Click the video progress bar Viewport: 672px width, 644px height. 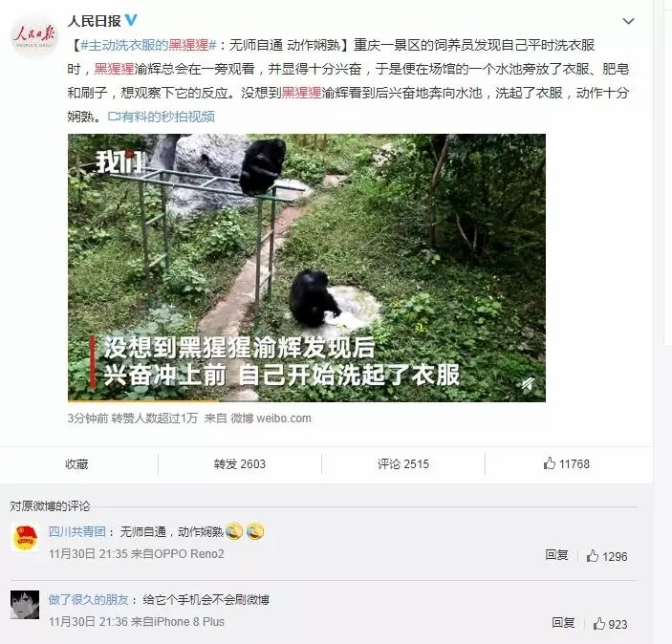point(307,400)
